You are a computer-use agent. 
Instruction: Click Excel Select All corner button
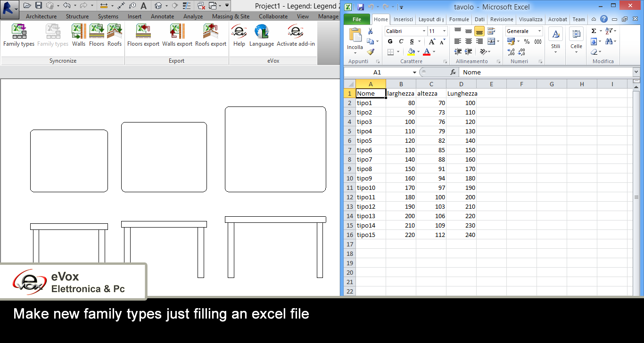(349, 84)
